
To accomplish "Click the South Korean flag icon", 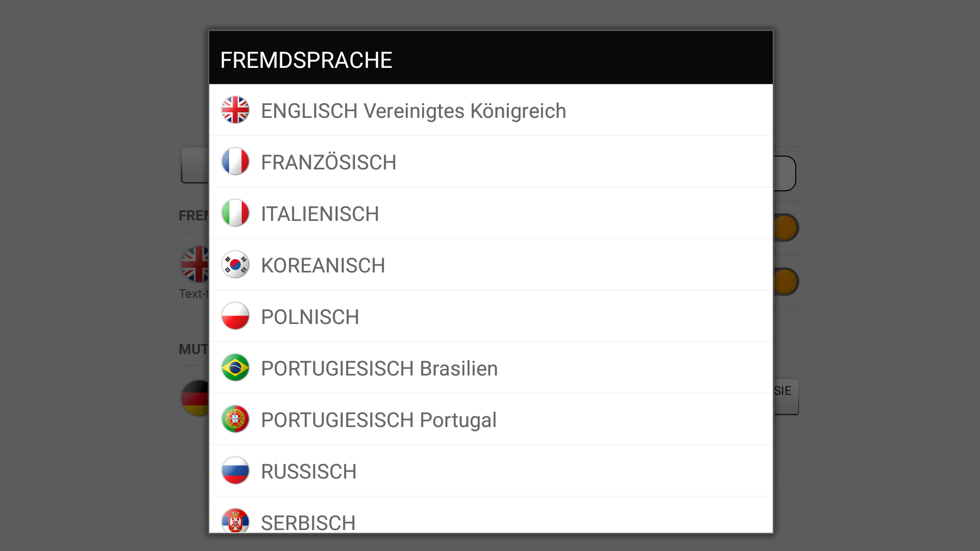I will tap(235, 264).
